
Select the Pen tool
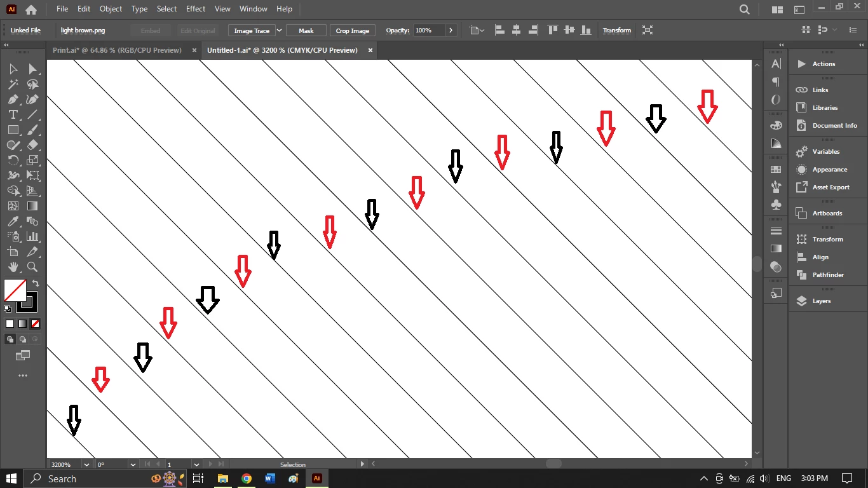point(13,99)
